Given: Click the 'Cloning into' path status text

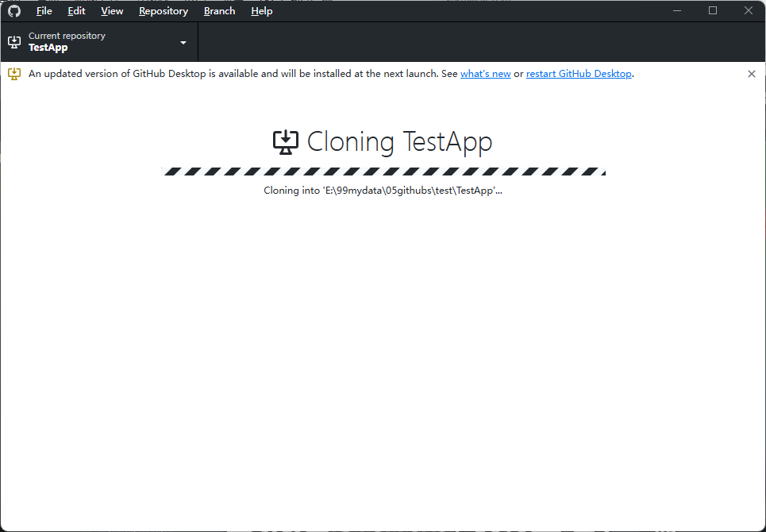Looking at the screenshot, I should 383,191.
